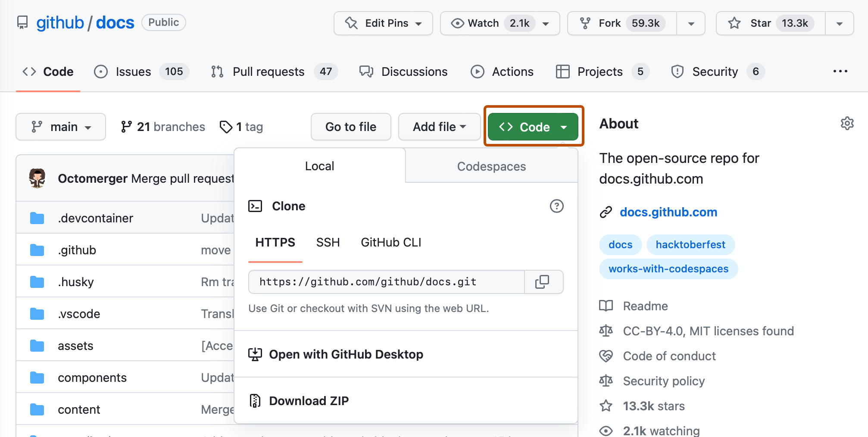Open the main branch dropdown
This screenshot has height=437, width=868.
pyautogui.click(x=60, y=127)
